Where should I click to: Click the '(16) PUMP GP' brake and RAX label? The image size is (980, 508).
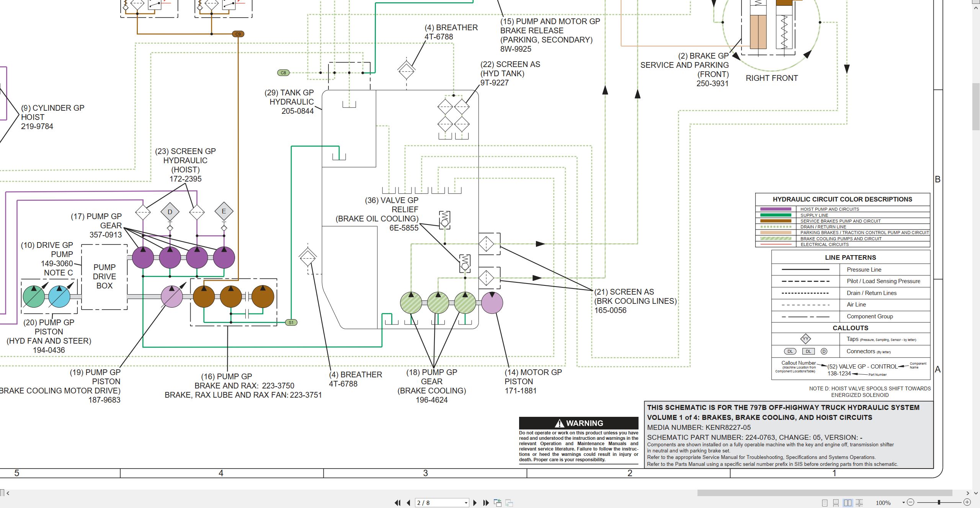[243, 386]
